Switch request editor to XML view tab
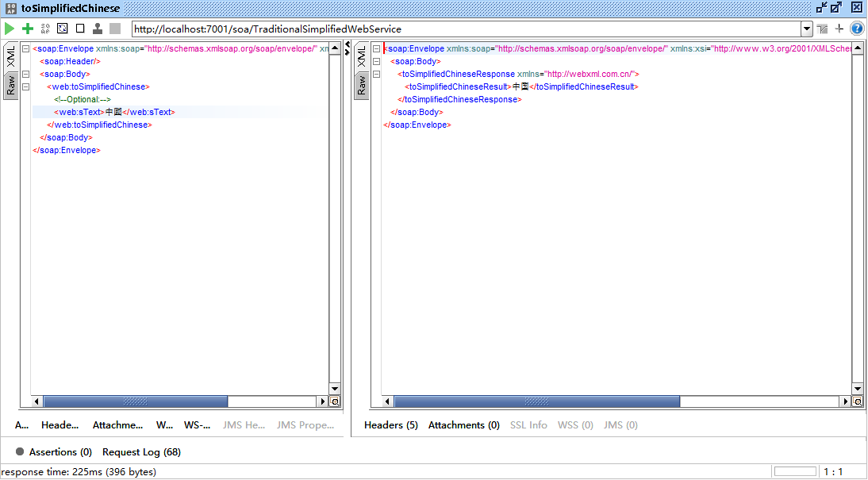The width and height of the screenshot is (868, 480). click(x=10, y=56)
